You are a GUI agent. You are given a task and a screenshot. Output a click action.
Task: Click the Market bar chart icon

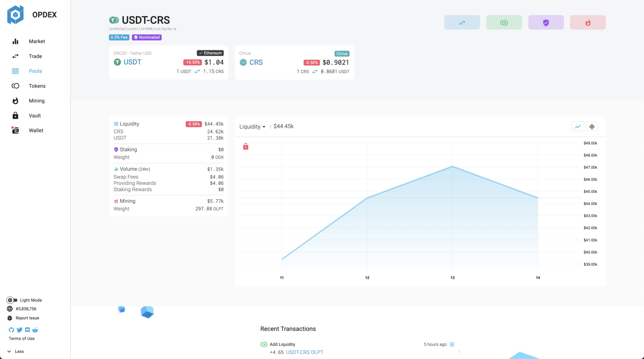pos(15,41)
